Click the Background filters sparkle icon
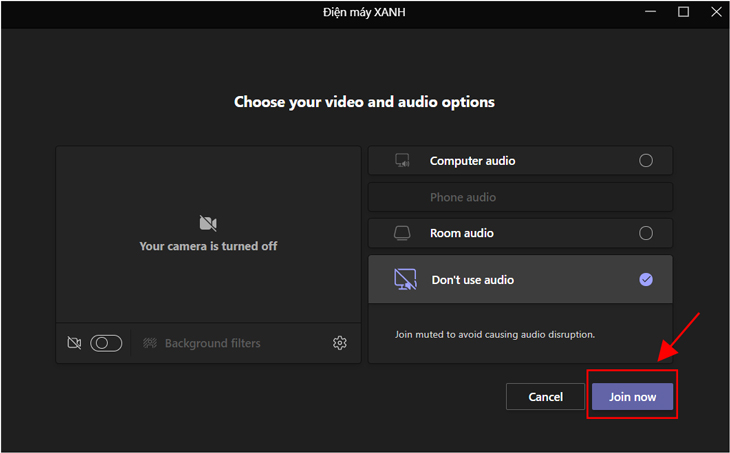This screenshot has height=453, width=730. point(150,343)
